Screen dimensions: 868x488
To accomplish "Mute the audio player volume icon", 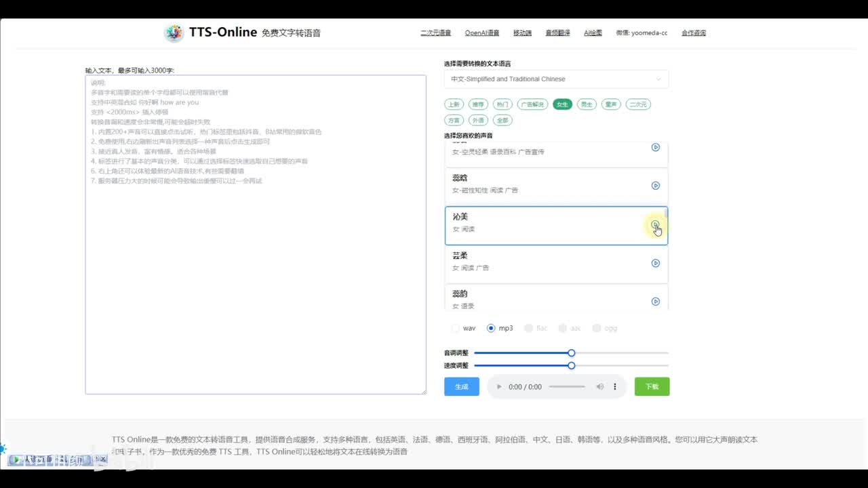I will pos(599,387).
